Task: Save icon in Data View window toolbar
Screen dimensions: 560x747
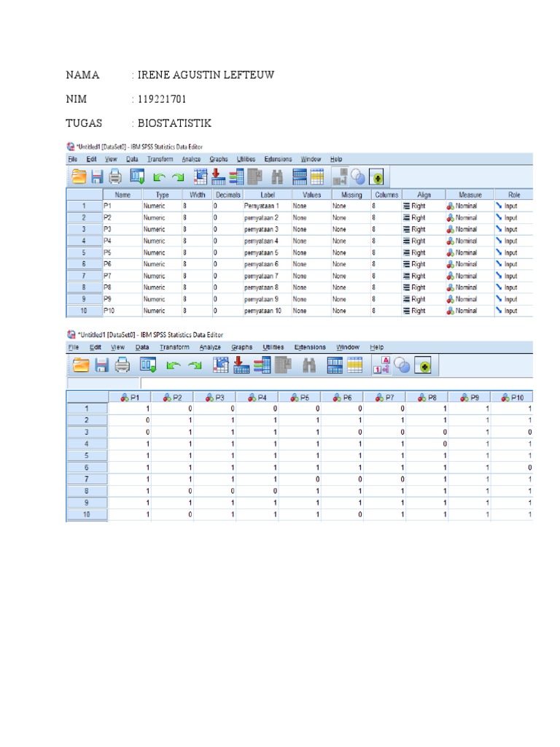Action: coord(101,365)
